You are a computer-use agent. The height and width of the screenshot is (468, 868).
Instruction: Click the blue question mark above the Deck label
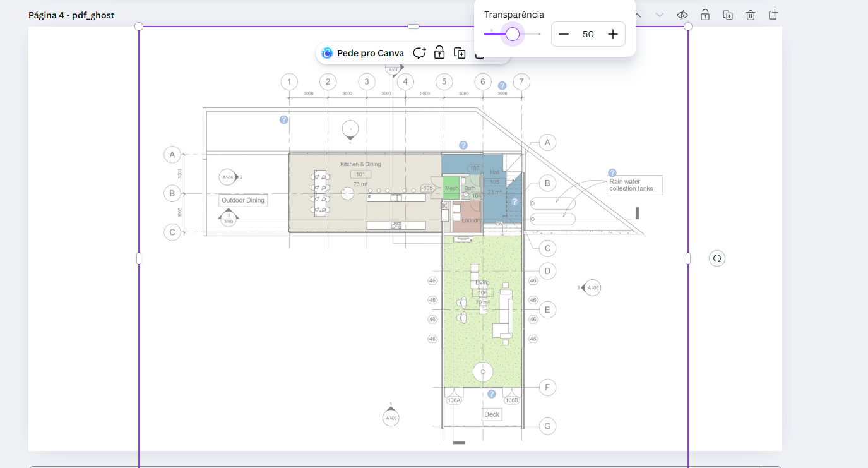point(492,393)
